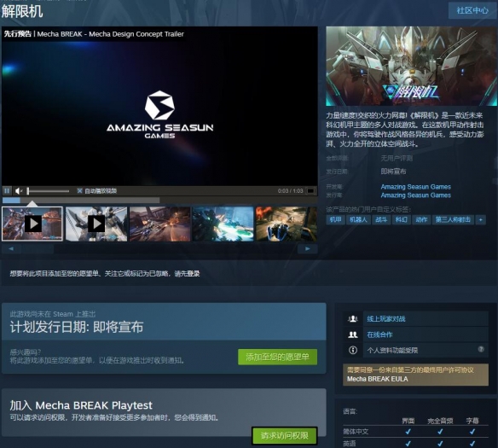Click the online PvP players icon
The width and height of the screenshot is (498, 448).
[353, 318]
